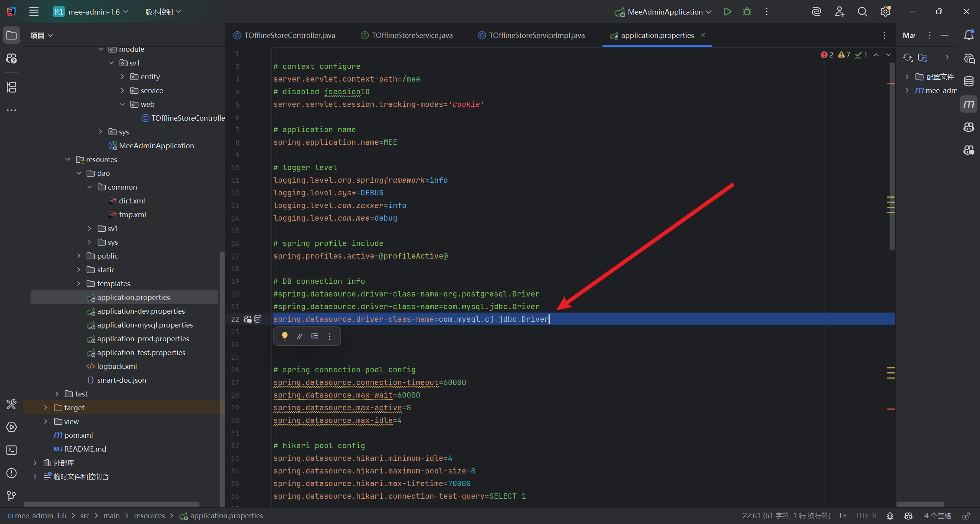This screenshot has width=980, height=524.
Task: Expand the templates folder
Action: click(78, 283)
